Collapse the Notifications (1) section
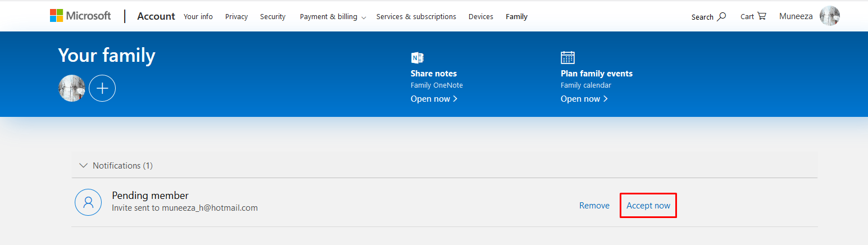The height and width of the screenshot is (245, 868). 84,166
